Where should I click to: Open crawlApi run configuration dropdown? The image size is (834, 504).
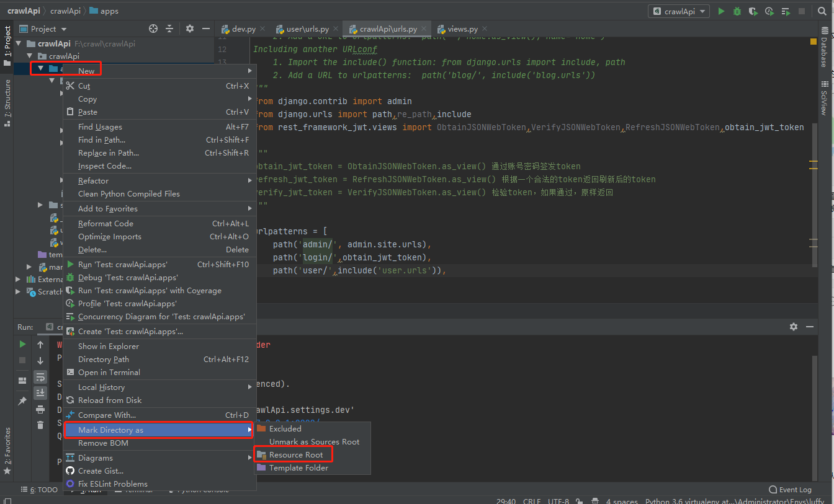(679, 11)
